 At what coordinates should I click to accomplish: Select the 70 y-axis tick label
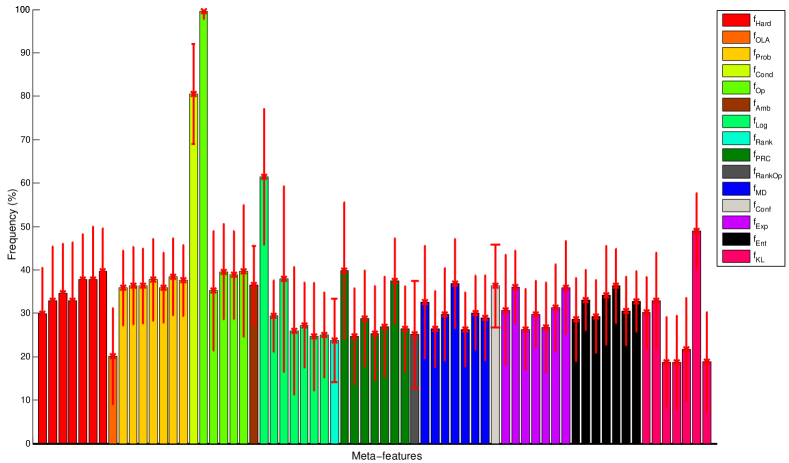pos(25,139)
